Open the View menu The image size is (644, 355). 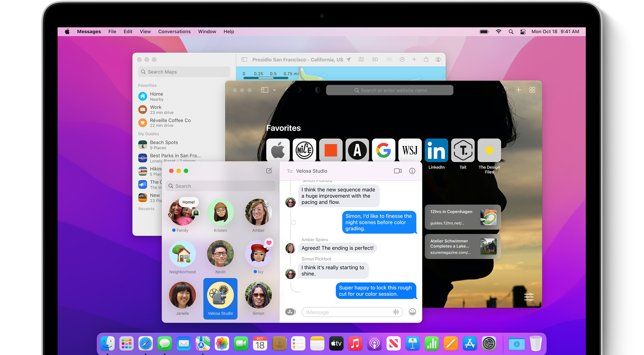tap(145, 32)
